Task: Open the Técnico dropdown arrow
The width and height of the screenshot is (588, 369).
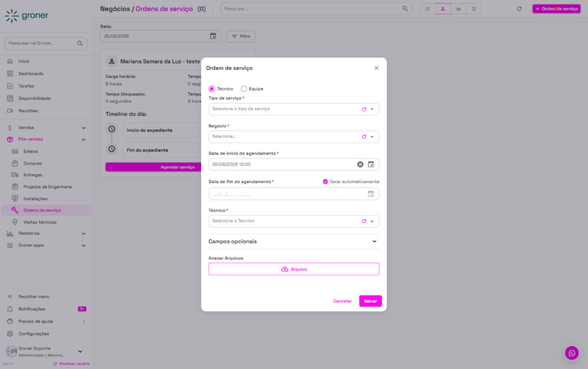Action: [x=372, y=221]
